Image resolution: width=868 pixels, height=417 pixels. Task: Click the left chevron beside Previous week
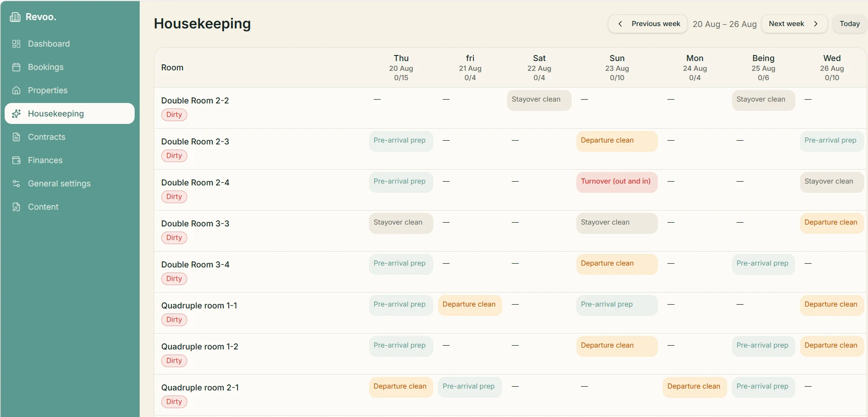[x=620, y=24]
